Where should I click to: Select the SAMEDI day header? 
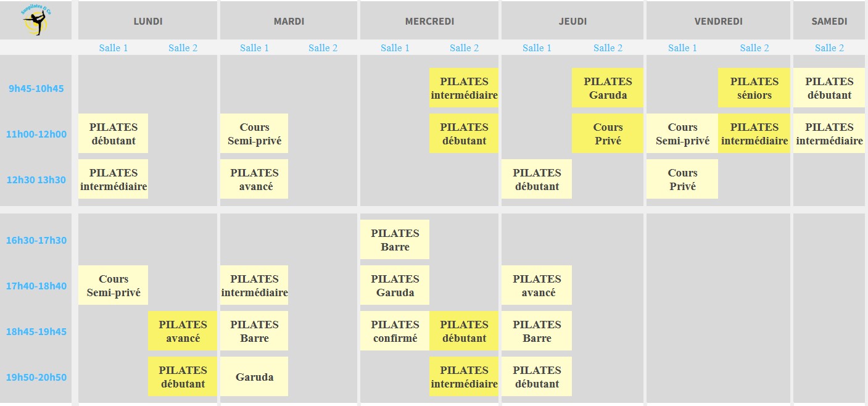click(829, 21)
